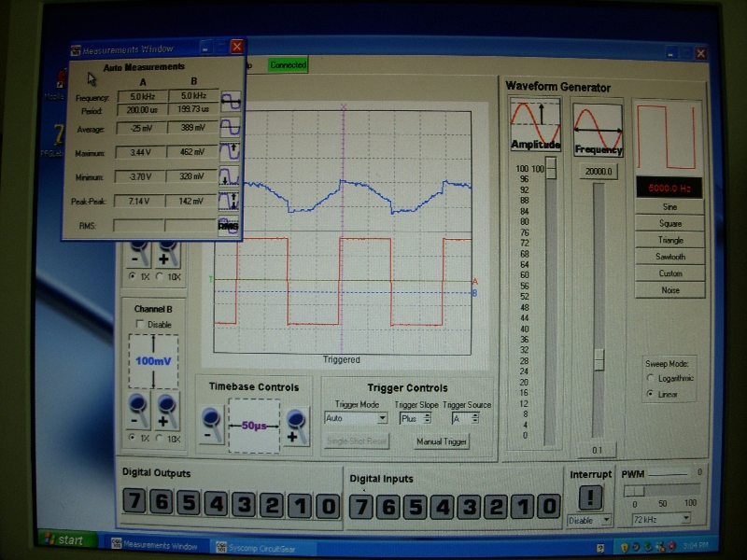Click the Frequency icon in Waveform Generator

pos(598,130)
